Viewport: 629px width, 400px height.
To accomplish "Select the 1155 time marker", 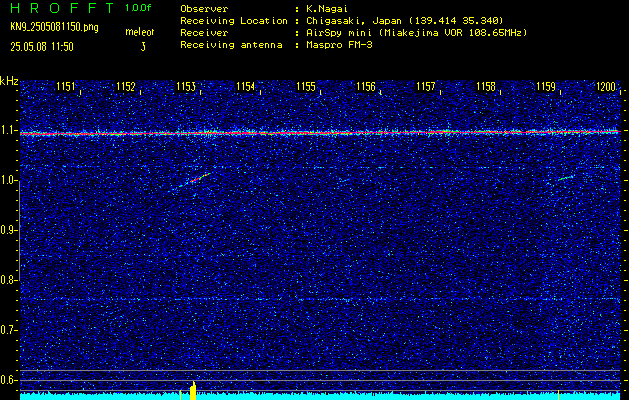I will click(x=306, y=87).
